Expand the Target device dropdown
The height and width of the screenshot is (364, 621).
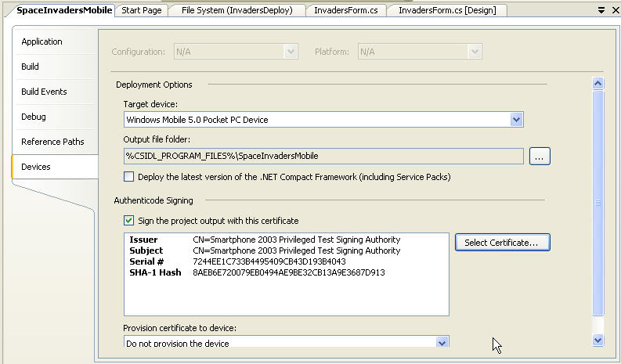tap(516, 120)
